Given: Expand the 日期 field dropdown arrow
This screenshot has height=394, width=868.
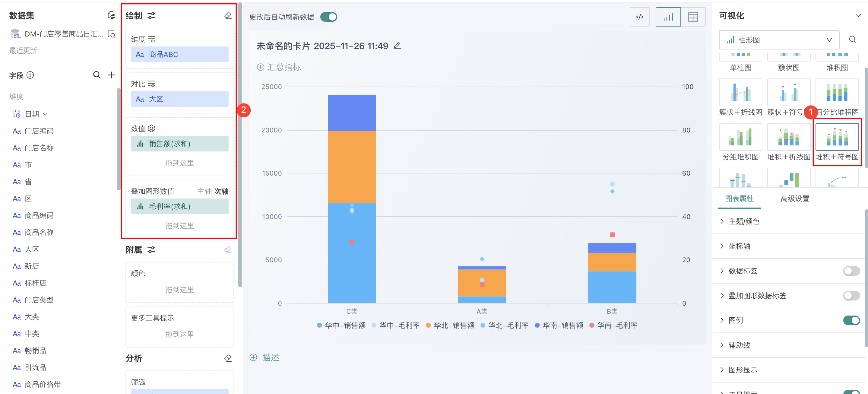Looking at the screenshot, I should pyautogui.click(x=46, y=114).
